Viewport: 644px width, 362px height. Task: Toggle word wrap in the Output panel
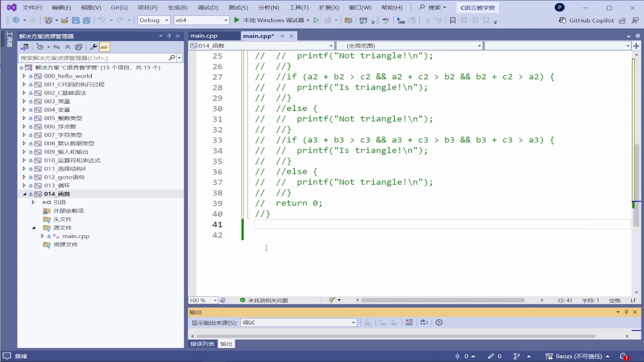[x=424, y=322]
